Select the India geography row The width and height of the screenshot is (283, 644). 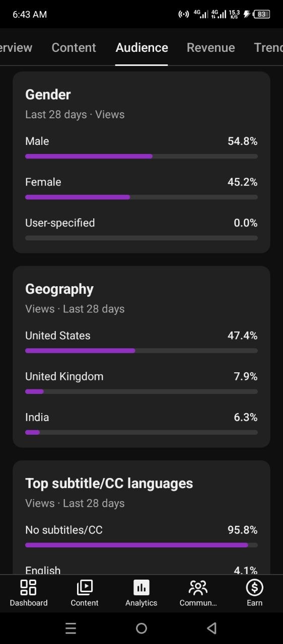pos(141,424)
